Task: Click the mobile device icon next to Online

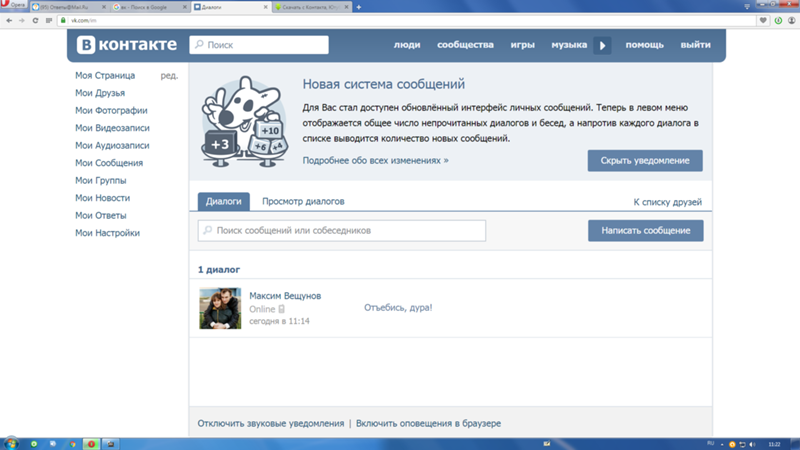Action: click(x=281, y=309)
